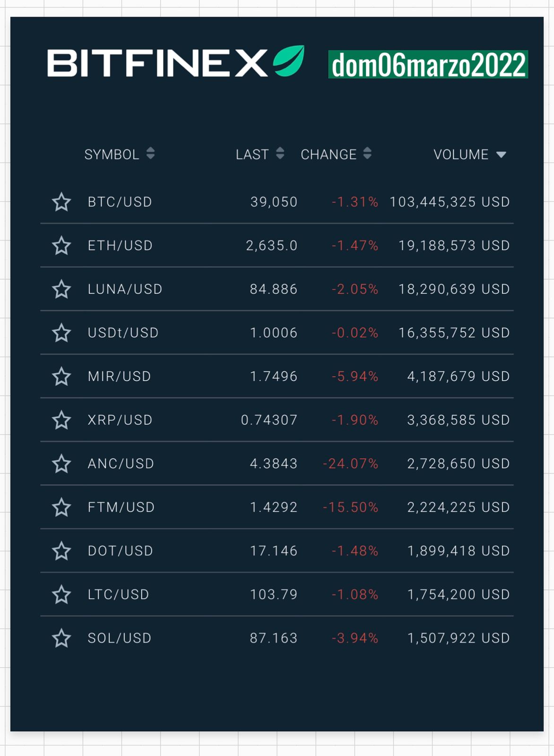
Task: Star the FTM/USD row
Action: pyautogui.click(x=61, y=507)
